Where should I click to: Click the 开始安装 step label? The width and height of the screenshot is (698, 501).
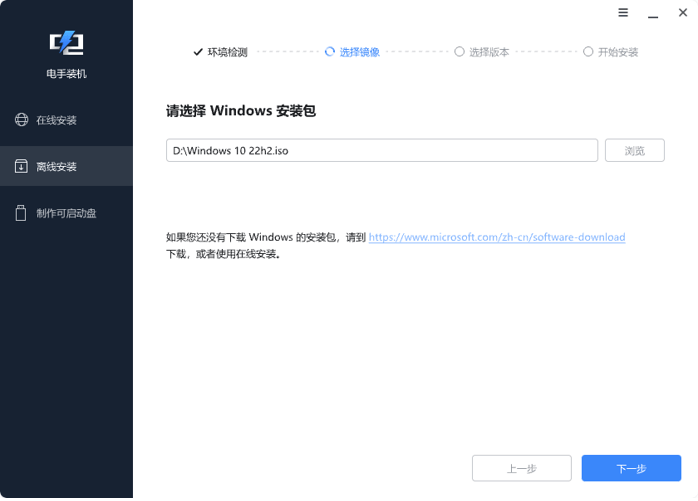click(618, 52)
